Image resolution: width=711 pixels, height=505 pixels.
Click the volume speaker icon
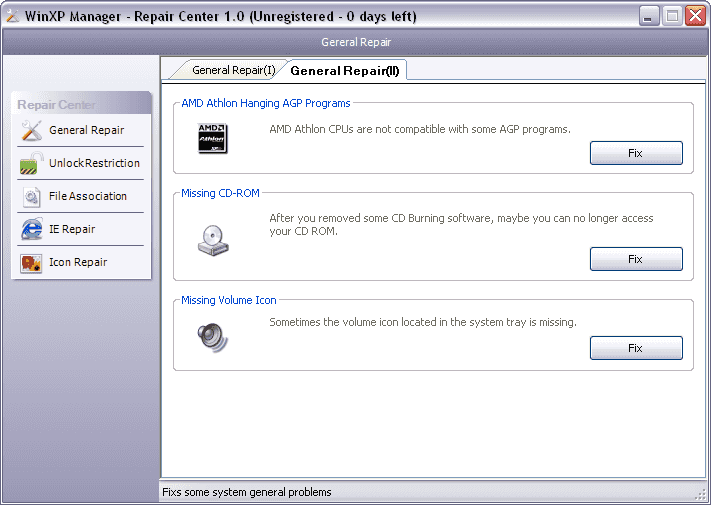point(213,338)
